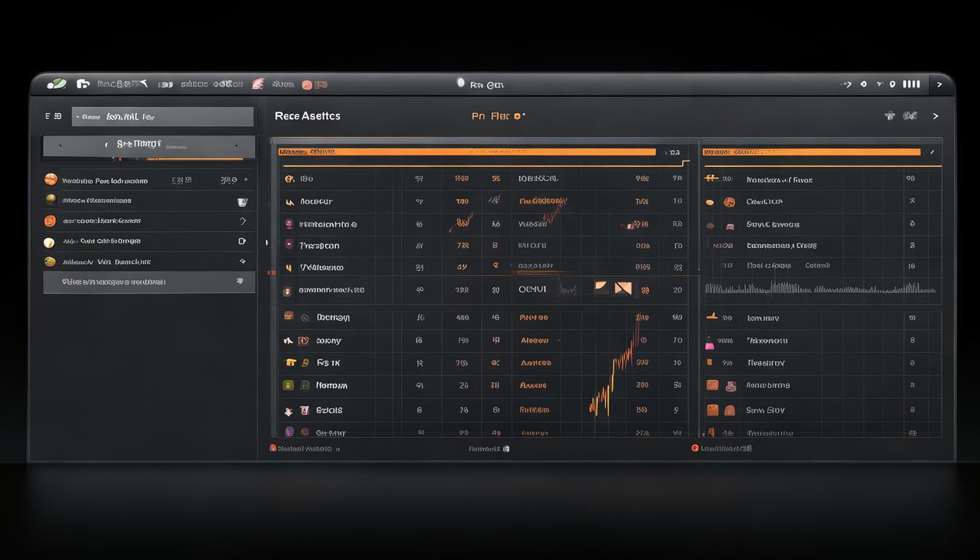The image size is (980, 560).
Task: Click the purple icon beside the Tresston row
Action: (289, 245)
